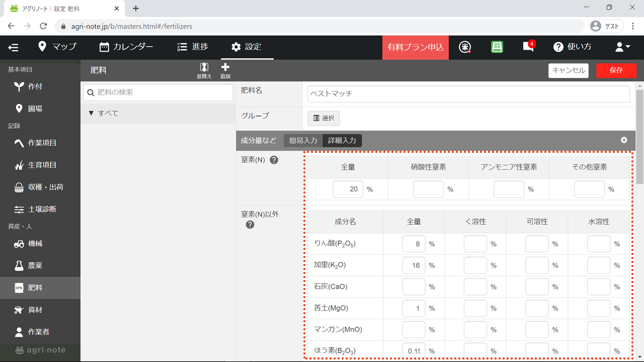Open the ゲスト browser profile
This screenshot has height=362, width=644.
tap(606, 26)
